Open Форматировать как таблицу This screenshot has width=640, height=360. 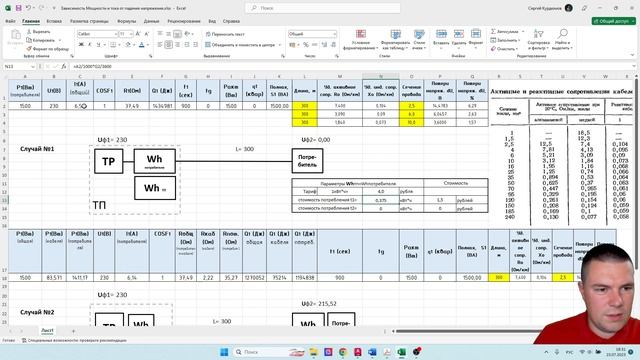tap(396, 40)
